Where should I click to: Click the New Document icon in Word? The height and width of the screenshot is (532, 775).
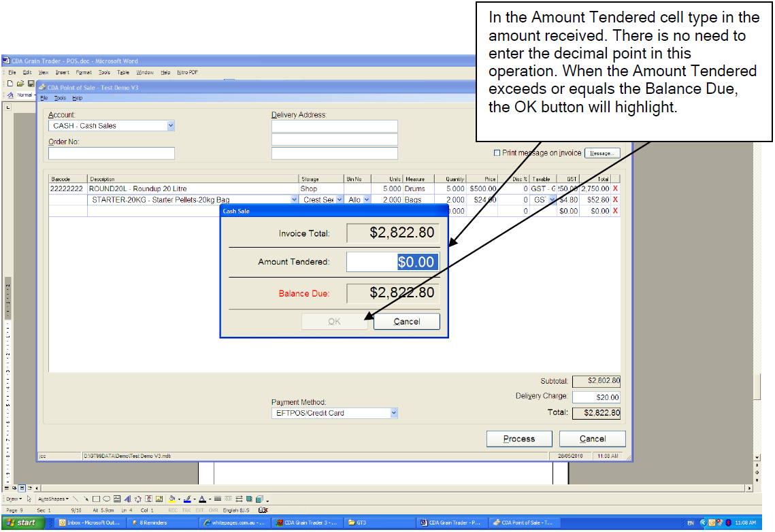click(x=11, y=83)
